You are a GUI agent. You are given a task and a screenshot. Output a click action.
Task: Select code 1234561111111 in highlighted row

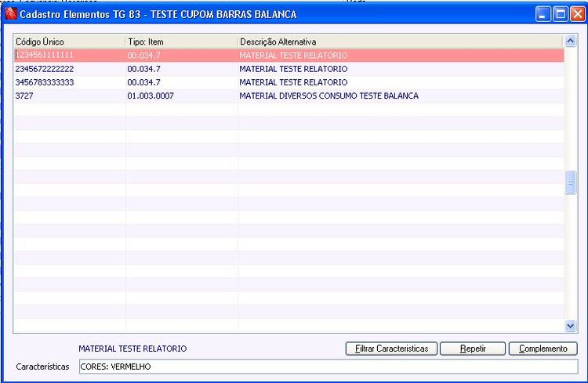click(x=44, y=55)
